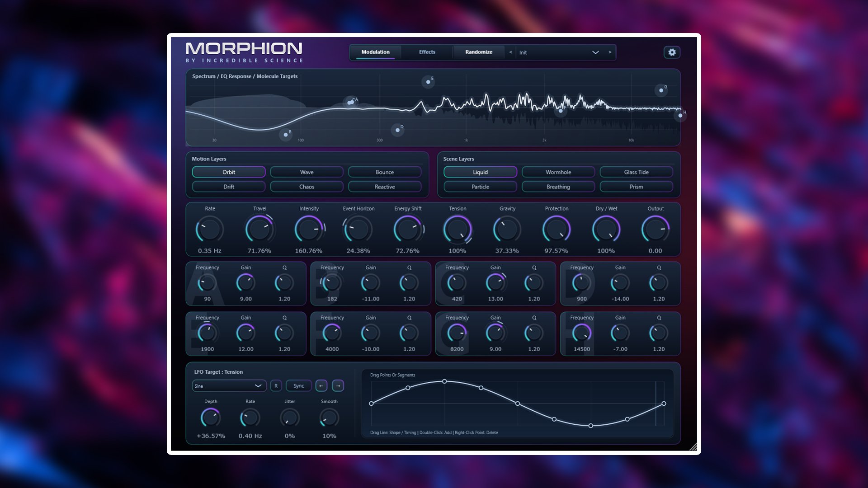Click the Dry / Wet knob

pos(606,230)
